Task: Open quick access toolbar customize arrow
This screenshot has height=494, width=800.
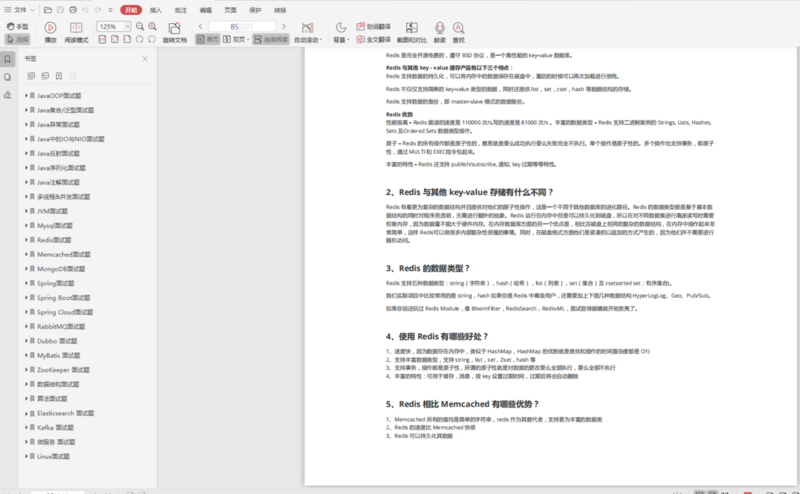Action: [110, 10]
